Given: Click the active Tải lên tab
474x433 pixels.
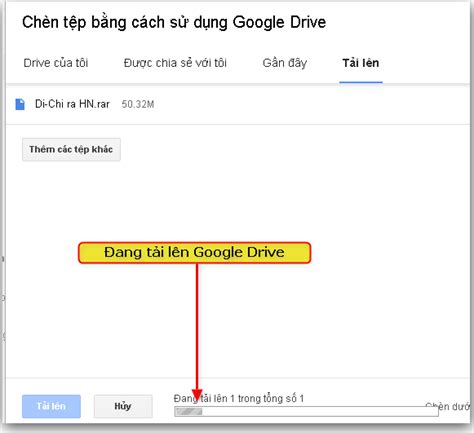Looking at the screenshot, I should [361, 63].
